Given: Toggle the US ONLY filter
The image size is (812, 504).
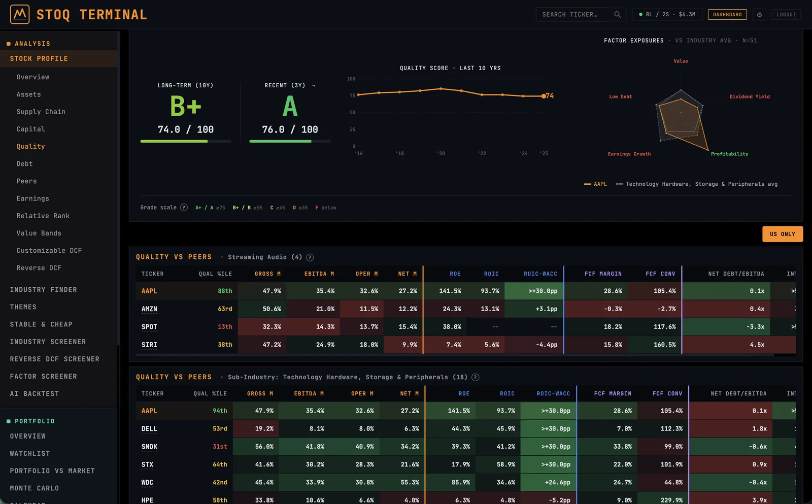Looking at the screenshot, I should [x=783, y=234].
